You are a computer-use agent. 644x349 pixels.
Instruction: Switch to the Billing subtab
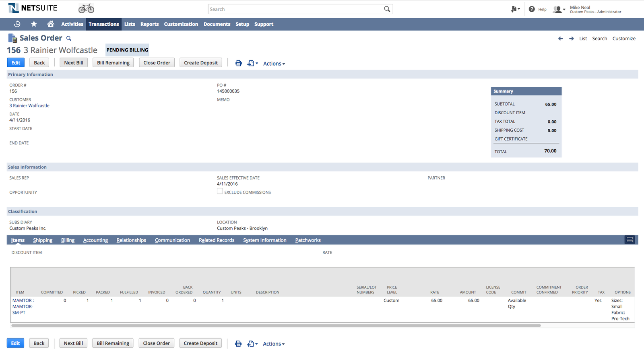[68, 240]
